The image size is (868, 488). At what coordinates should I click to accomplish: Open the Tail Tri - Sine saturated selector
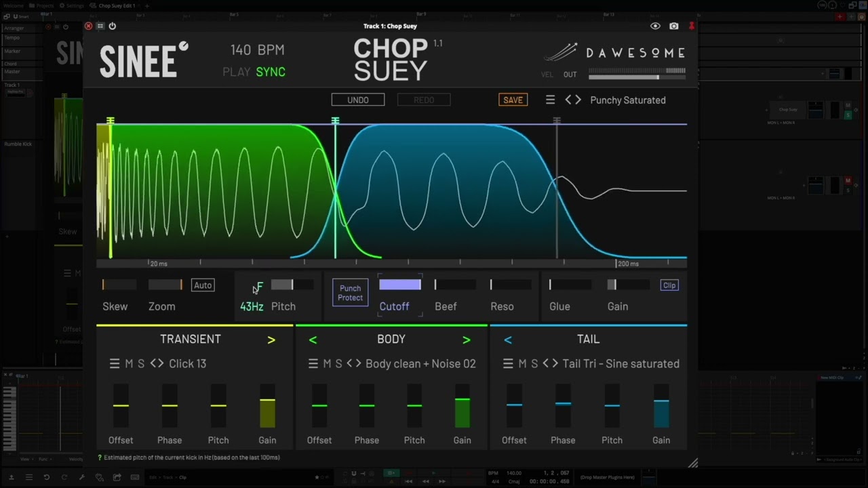click(620, 364)
